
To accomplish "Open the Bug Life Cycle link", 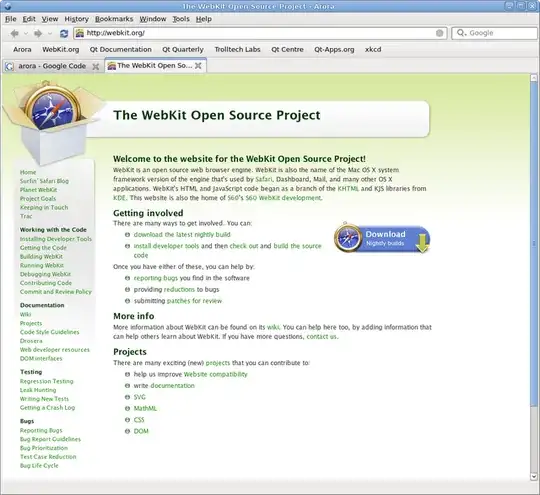I will (x=39, y=466).
